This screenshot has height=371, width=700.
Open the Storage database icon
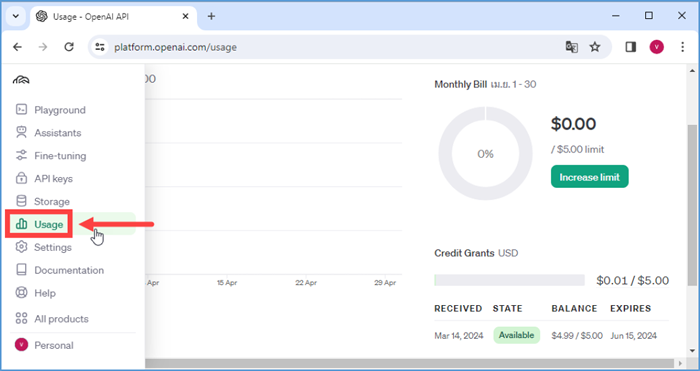pyautogui.click(x=21, y=201)
